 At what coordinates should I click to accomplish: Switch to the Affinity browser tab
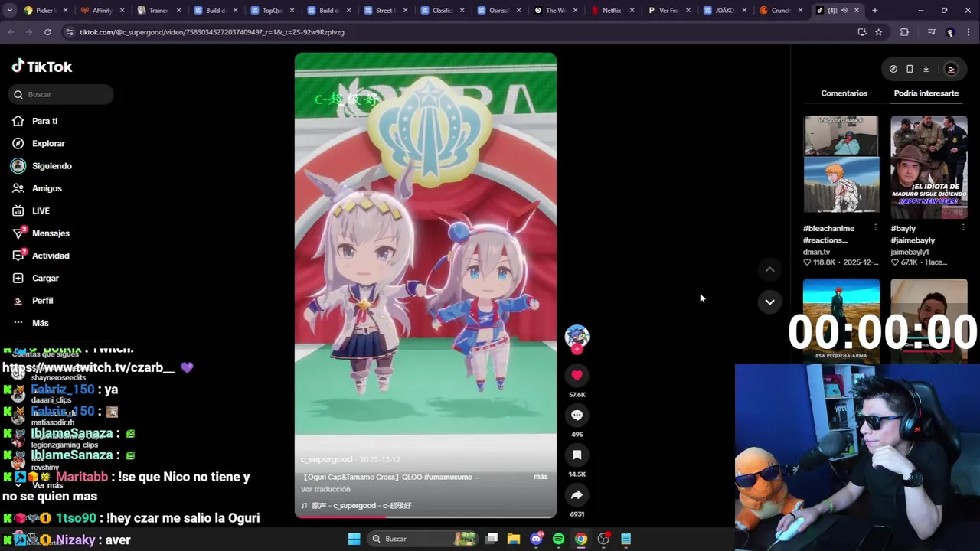coord(102,11)
